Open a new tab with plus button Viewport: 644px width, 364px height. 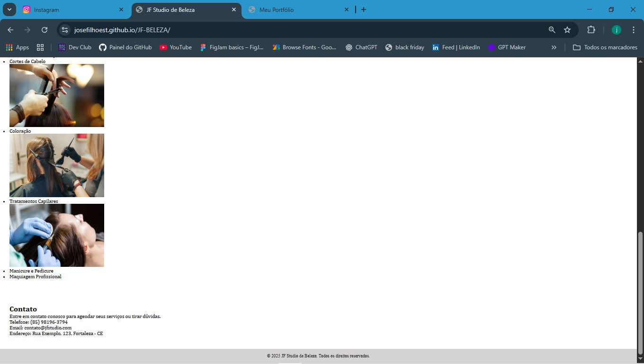point(364,9)
